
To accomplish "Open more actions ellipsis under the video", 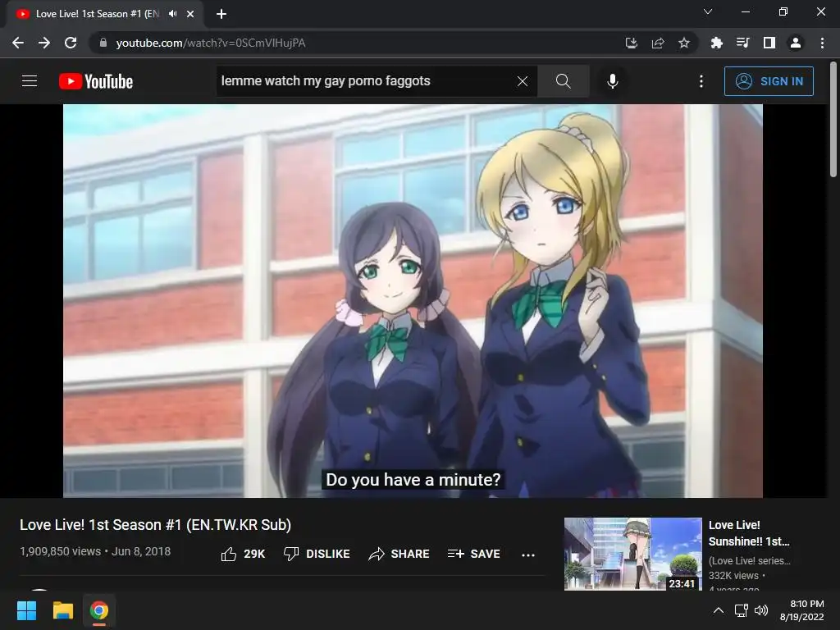I will (x=528, y=555).
